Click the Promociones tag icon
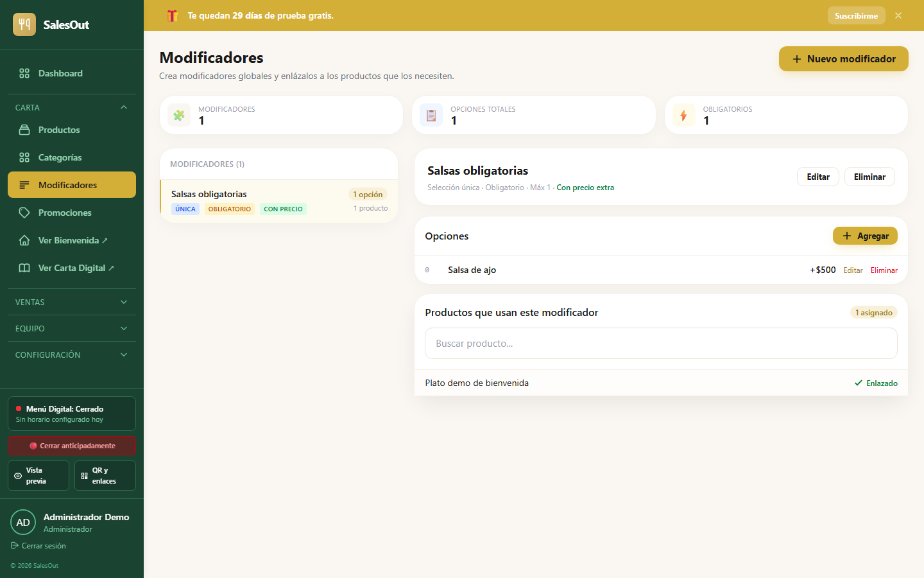Image resolution: width=924 pixels, height=578 pixels. [x=24, y=213]
